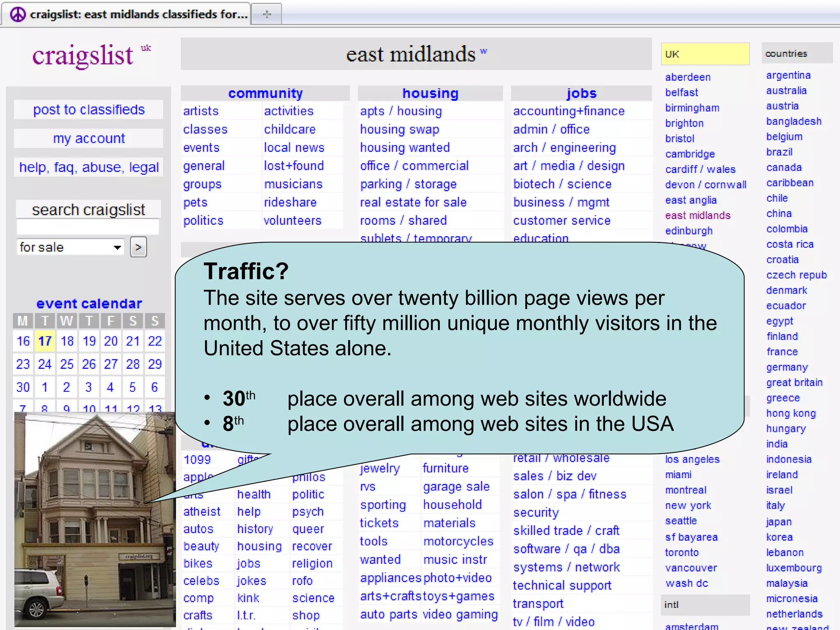Open the 'post to classifieds' link
The width and height of the screenshot is (840, 630).
tap(89, 110)
